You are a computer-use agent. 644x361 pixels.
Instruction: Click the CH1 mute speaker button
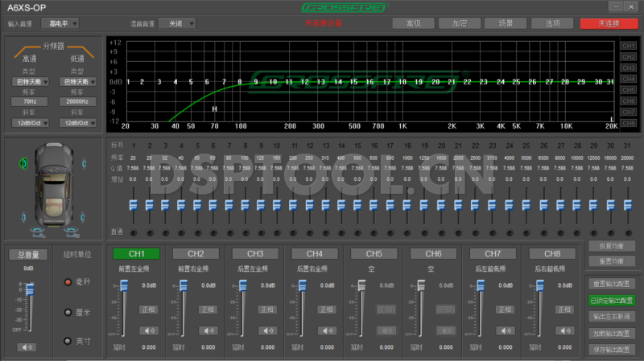click(148, 330)
